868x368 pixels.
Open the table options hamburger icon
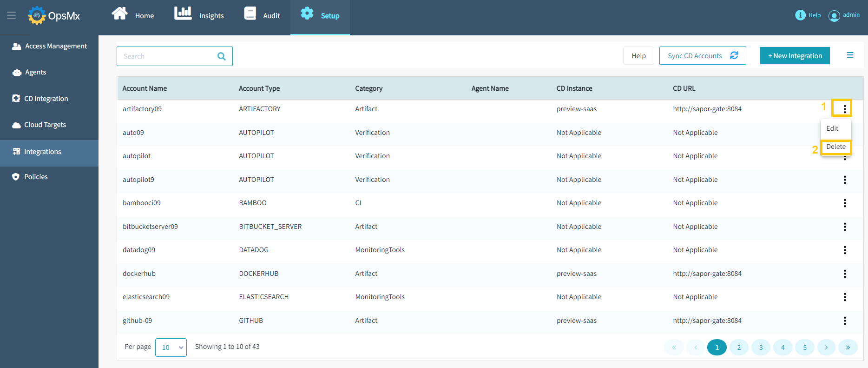pyautogui.click(x=850, y=55)
